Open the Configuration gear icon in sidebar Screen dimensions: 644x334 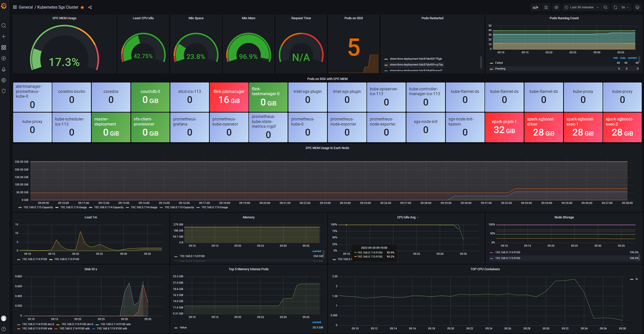tap(4, 80)
